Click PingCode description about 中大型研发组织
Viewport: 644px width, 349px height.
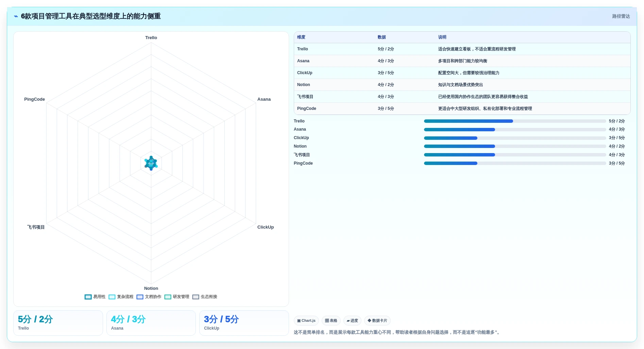(485, 109)
